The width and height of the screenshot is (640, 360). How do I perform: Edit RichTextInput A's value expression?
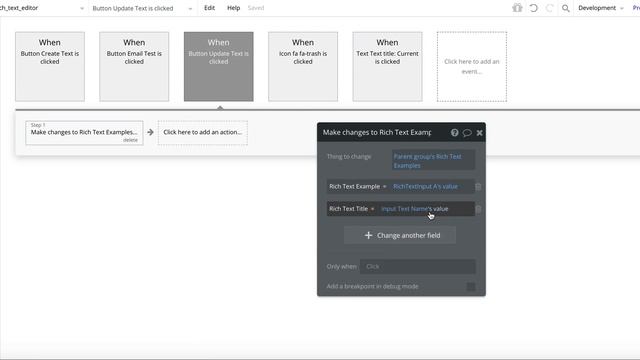click(425, 187)
